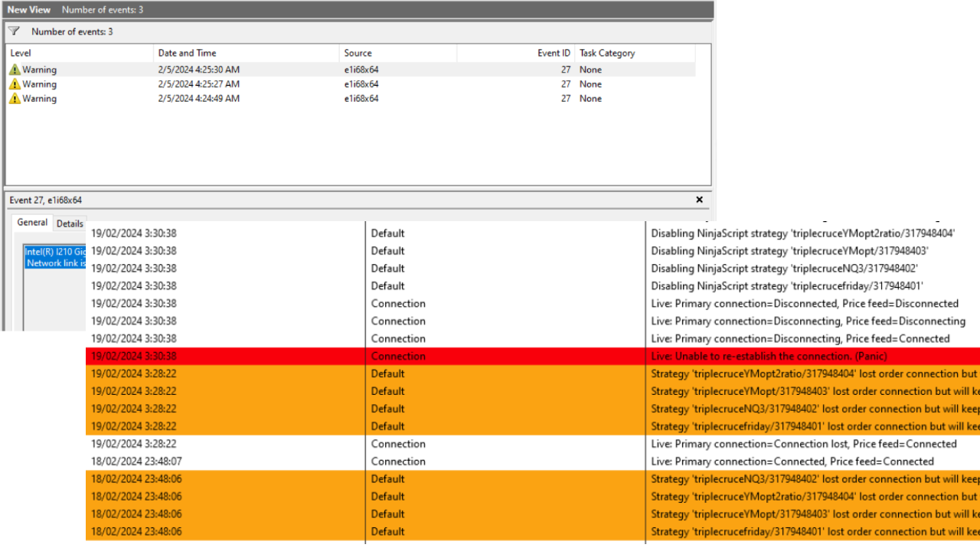This screenshot has width=980, height=551.
Task: Click warning icon of 4:24:49 AM event
Action: [x=15, y=99]
